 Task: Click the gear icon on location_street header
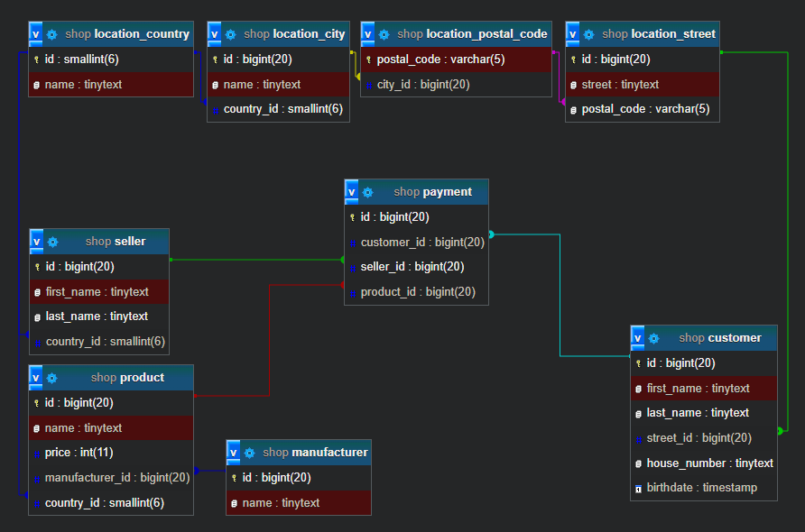click(590, 33)
